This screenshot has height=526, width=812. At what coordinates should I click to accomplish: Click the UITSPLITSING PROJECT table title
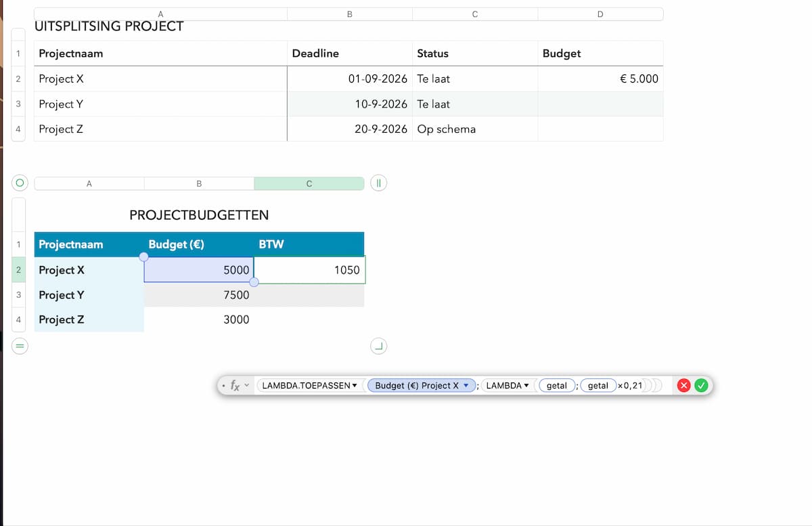(x=109, y=26)
